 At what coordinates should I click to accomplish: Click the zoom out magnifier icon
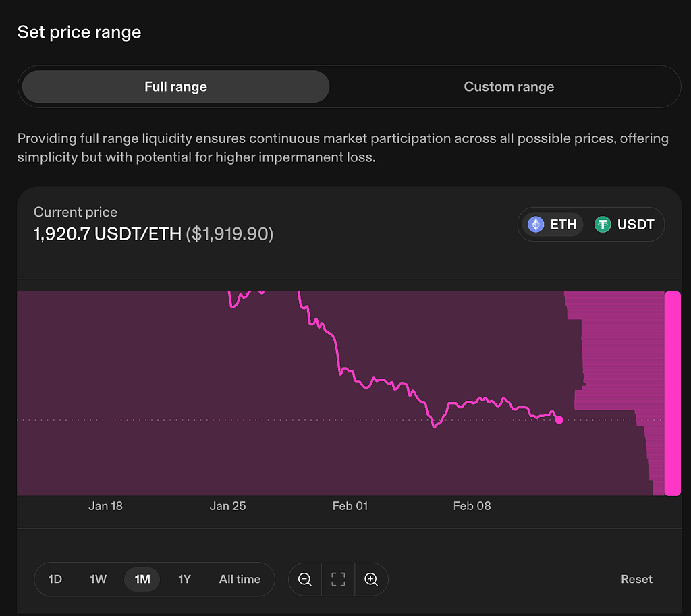pos(305,579)
